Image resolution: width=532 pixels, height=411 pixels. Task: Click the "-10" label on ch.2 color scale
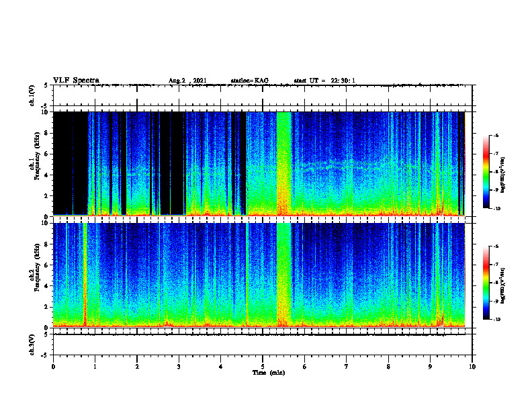496,320
